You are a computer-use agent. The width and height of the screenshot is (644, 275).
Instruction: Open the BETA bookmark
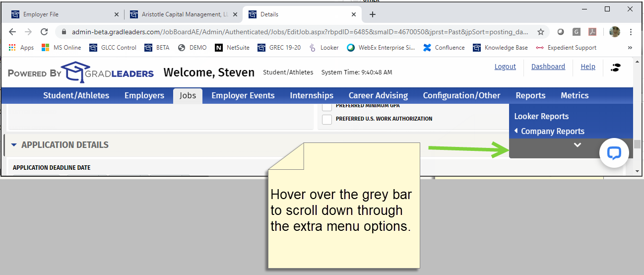point(157,48)
